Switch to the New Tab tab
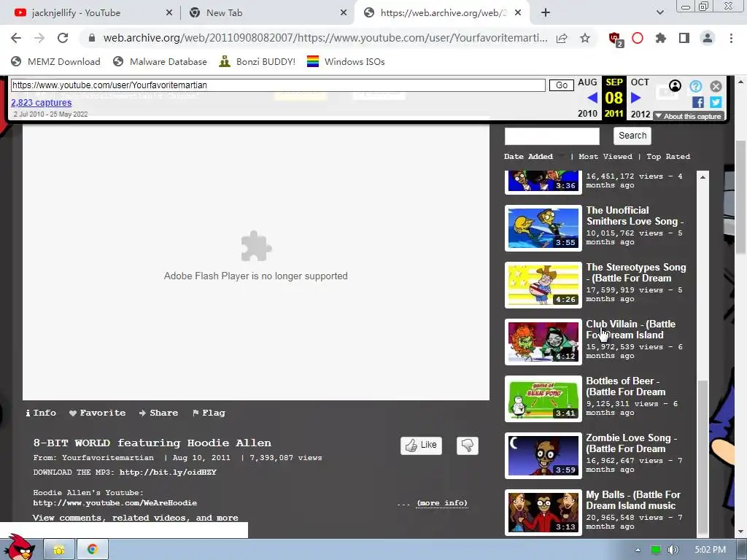Viewport: 747px width, 560px height. pos(268,13)
